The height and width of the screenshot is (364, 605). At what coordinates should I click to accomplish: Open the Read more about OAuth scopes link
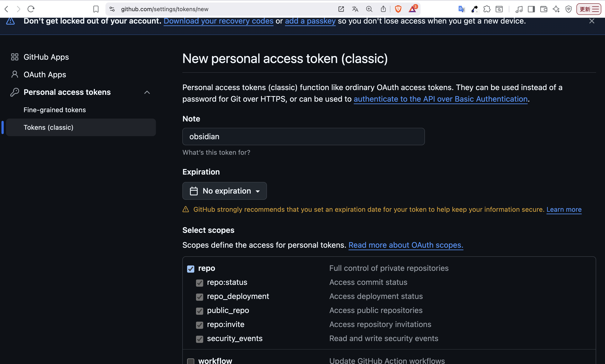click(x=406, y=245)
